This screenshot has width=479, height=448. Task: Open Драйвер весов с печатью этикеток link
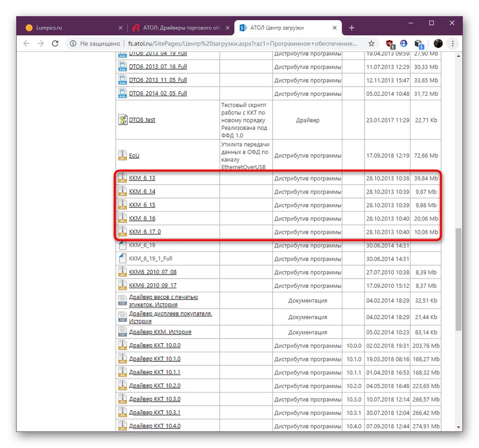(163, 300)
